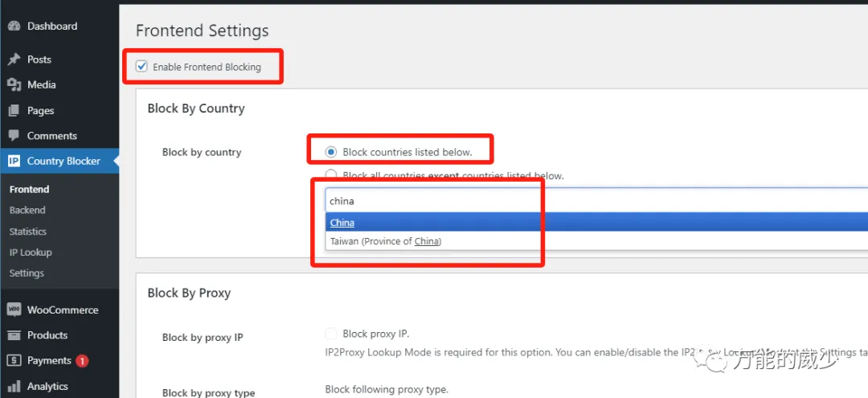The height and width of the screenshot is (398, 868).
Task: Click the Block following proxy type text
Action: point(387,390)
